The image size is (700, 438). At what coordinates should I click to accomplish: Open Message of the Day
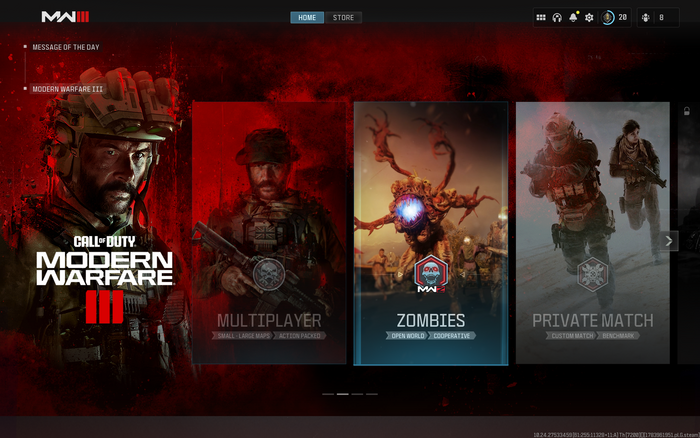coord(66,47)
